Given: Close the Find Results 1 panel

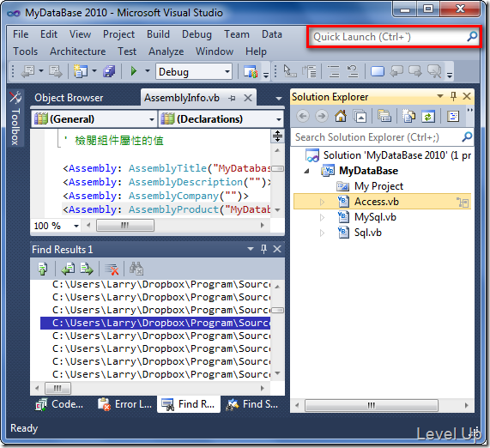Looking at the screenshot, I should coord(277,249).
